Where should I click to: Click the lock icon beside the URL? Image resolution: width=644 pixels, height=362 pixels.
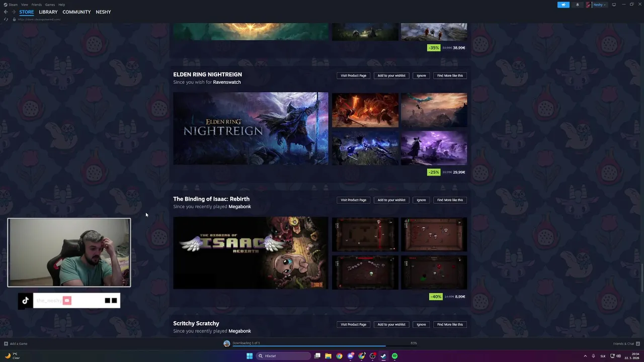click(14, 19)
